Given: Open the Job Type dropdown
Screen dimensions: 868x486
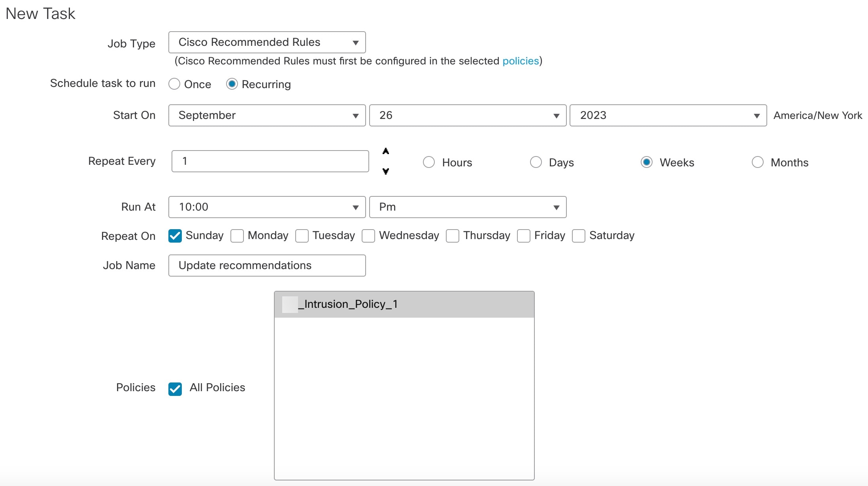Looking at the screenshot, I should click(267, 42).
